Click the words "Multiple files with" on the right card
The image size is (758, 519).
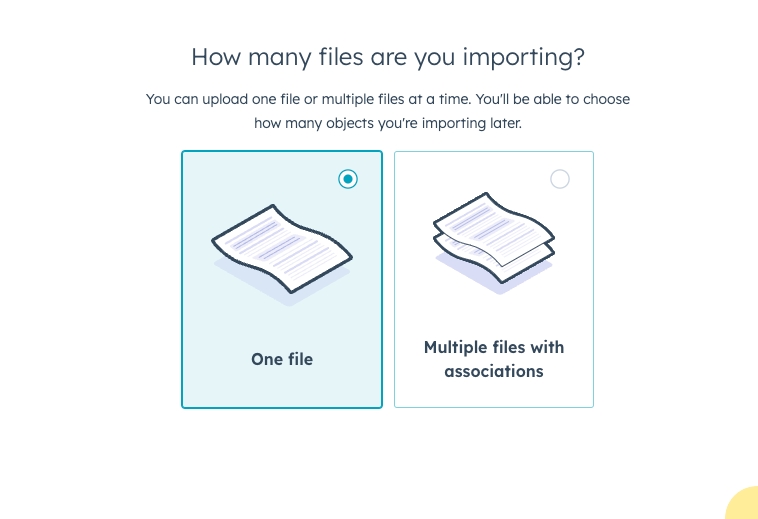(494, 347)
